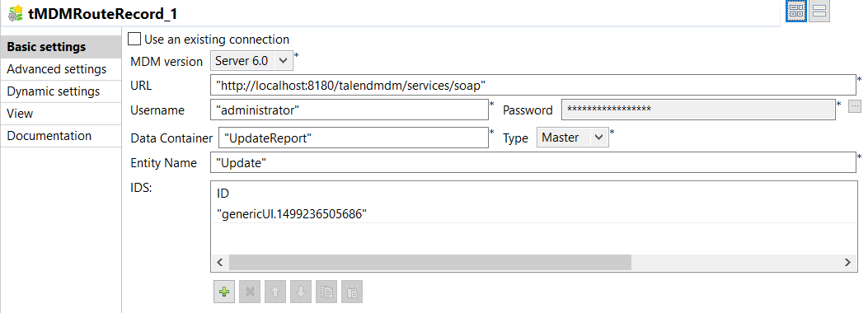Click the green plus add row button
Screen dimensions: 868x313
click(224, 292)
